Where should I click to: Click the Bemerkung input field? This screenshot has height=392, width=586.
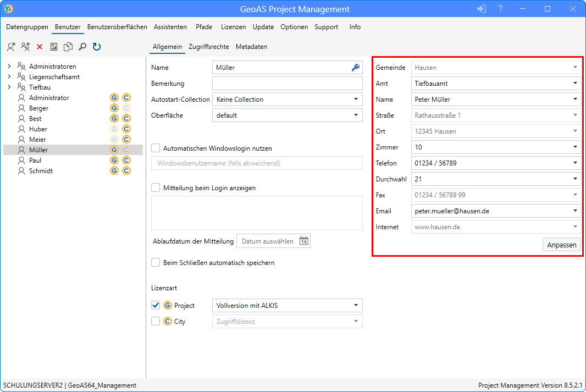click(x=287, y=84)
